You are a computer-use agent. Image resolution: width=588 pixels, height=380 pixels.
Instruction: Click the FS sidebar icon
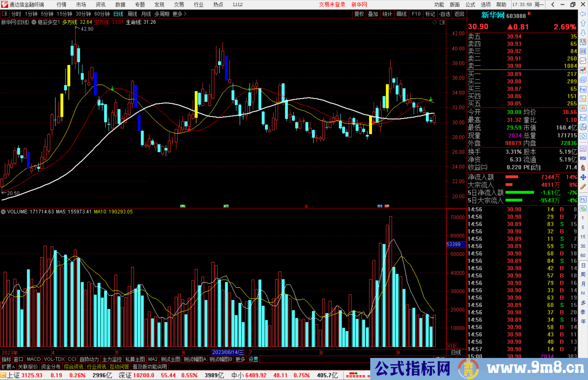pos(583,199)
